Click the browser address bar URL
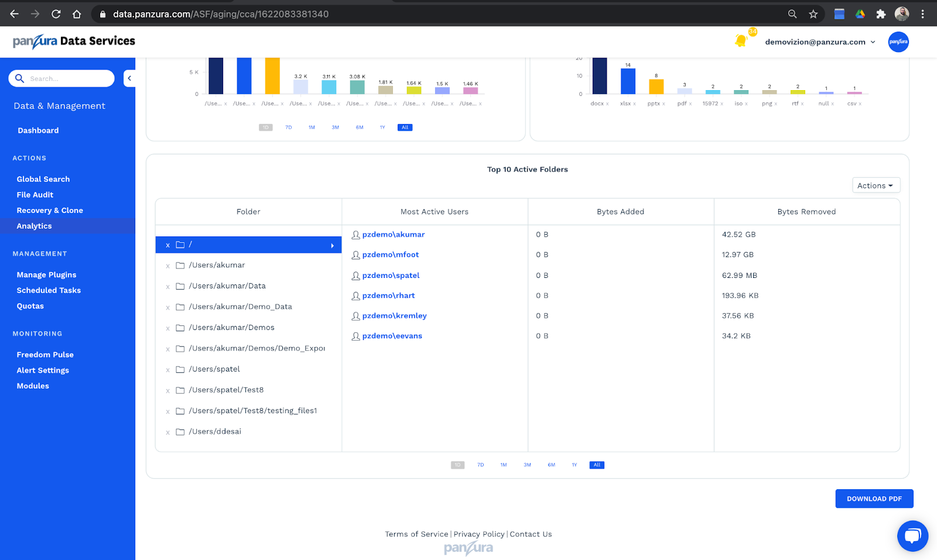This screenshot has width=937, height=560. coord(221,14)
